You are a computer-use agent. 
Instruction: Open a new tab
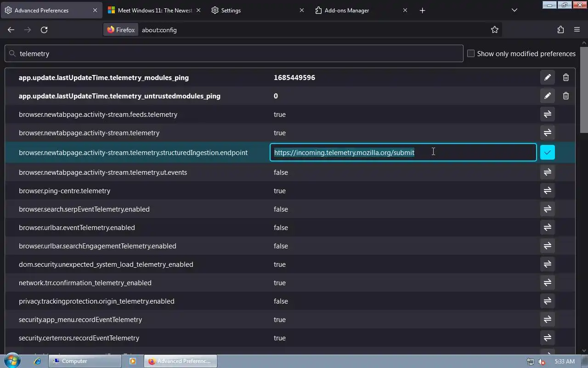pos(422,10)
